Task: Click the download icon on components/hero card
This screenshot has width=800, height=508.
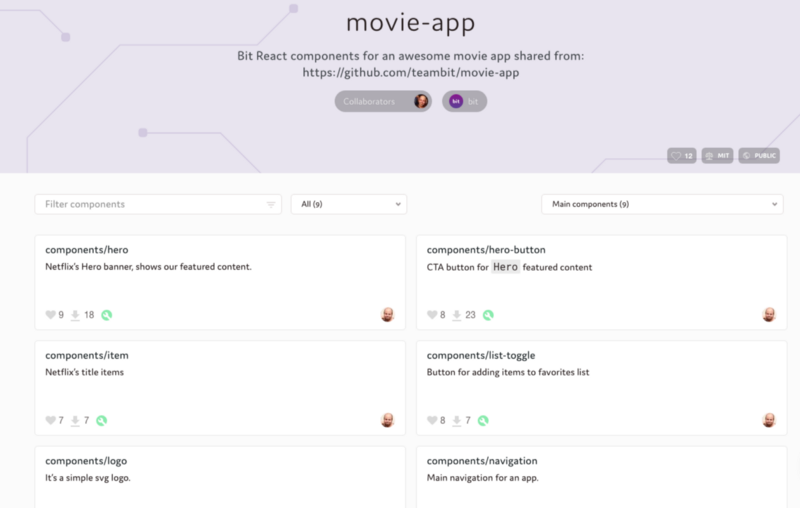Action: [x=75, y=315]
